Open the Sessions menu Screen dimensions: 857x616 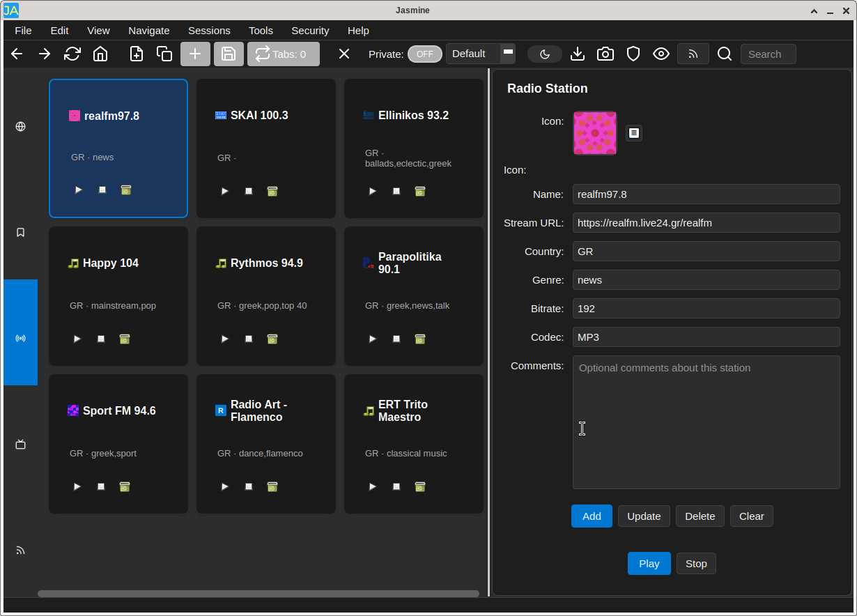pos(209,30)
